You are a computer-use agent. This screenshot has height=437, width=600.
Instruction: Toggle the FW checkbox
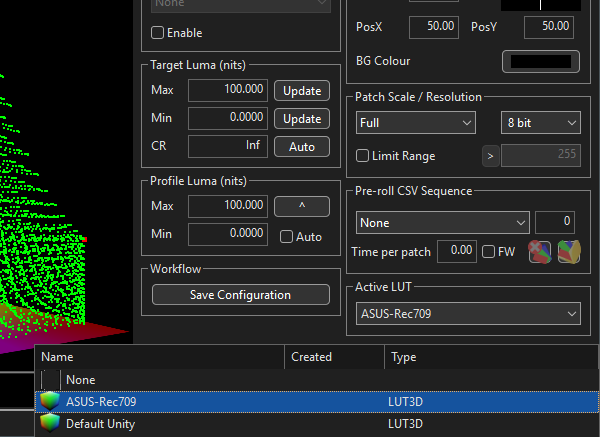pyautogui.click(x=488, y=252)
